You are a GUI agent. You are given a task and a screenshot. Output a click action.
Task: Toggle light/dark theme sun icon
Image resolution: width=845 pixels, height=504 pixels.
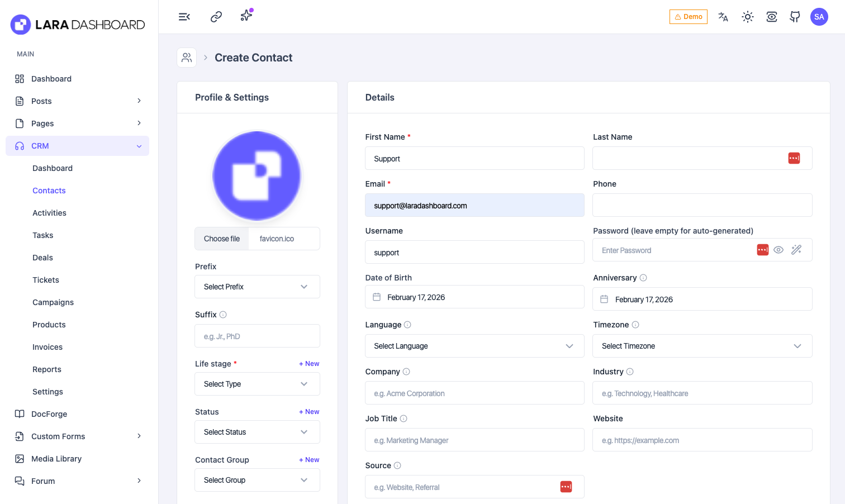click(x=748, y=17)
